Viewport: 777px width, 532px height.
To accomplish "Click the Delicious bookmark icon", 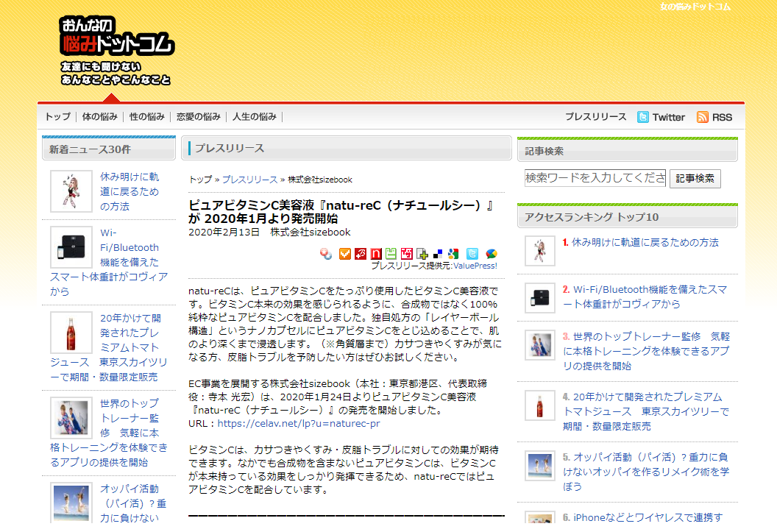I will tap(438, 254).
